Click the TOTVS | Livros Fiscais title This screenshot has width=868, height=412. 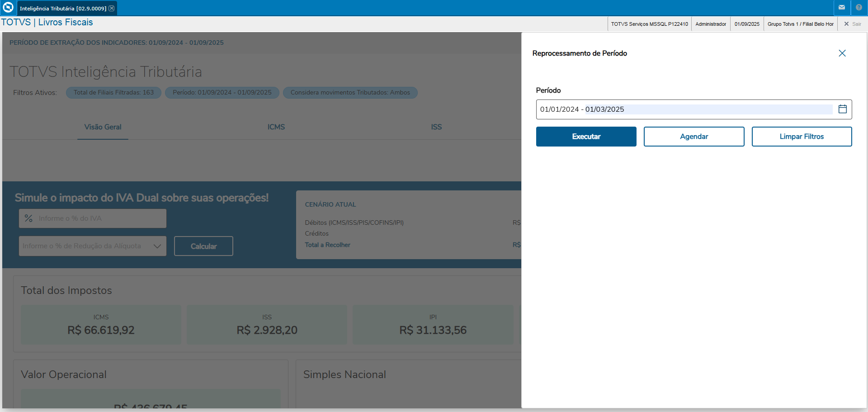pyautogui.click(x=47, y=22)
